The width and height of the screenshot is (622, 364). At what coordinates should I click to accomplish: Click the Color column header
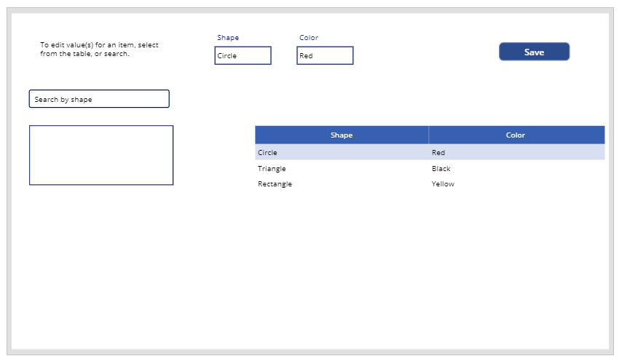[516, 135]
